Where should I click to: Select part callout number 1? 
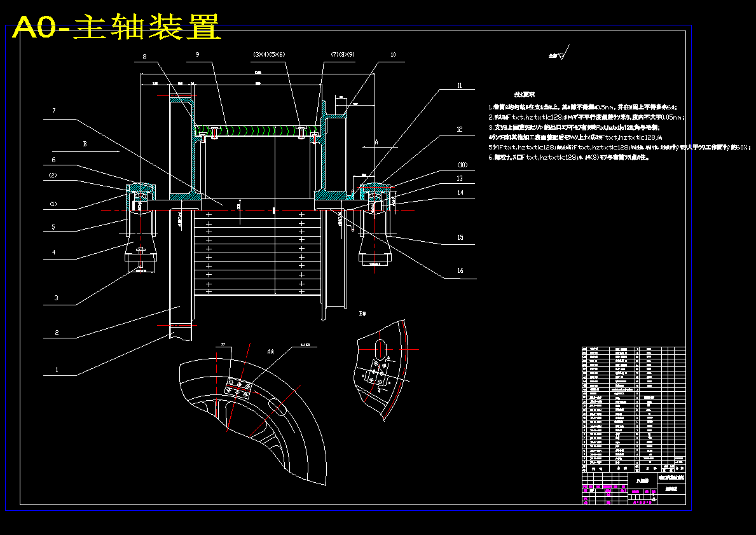[57, 370]
